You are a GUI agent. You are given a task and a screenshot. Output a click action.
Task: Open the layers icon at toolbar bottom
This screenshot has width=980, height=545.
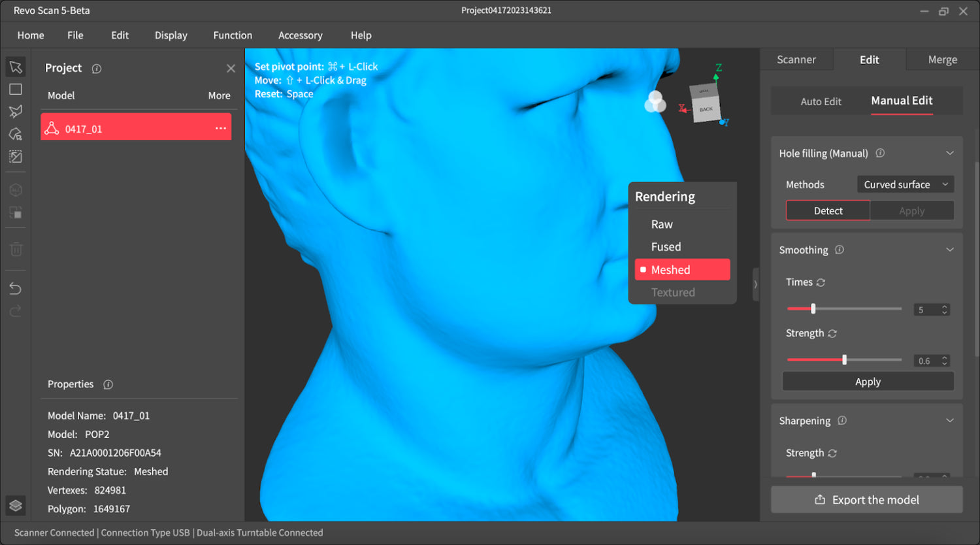click(x=15, y=505)
